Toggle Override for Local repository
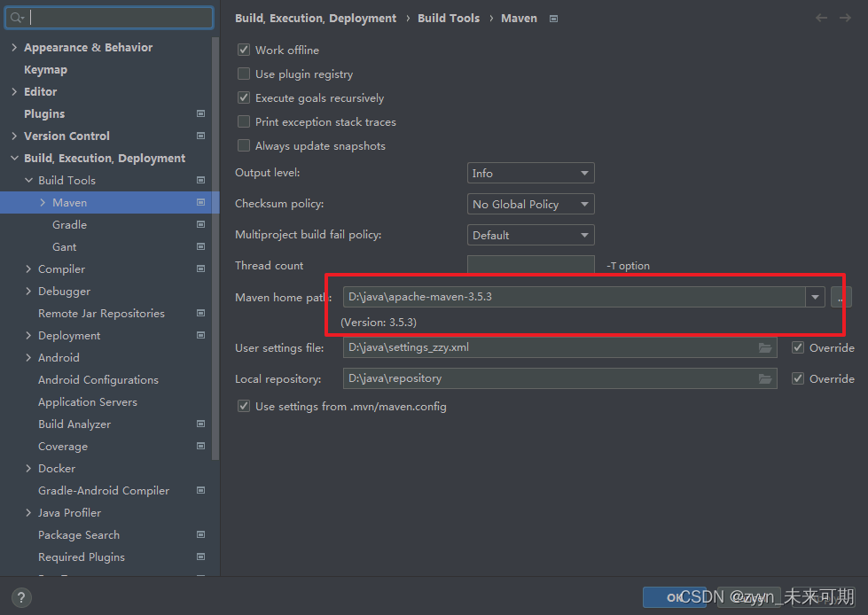868x615 pixels. pyautogui.click(x=798, y=378)
